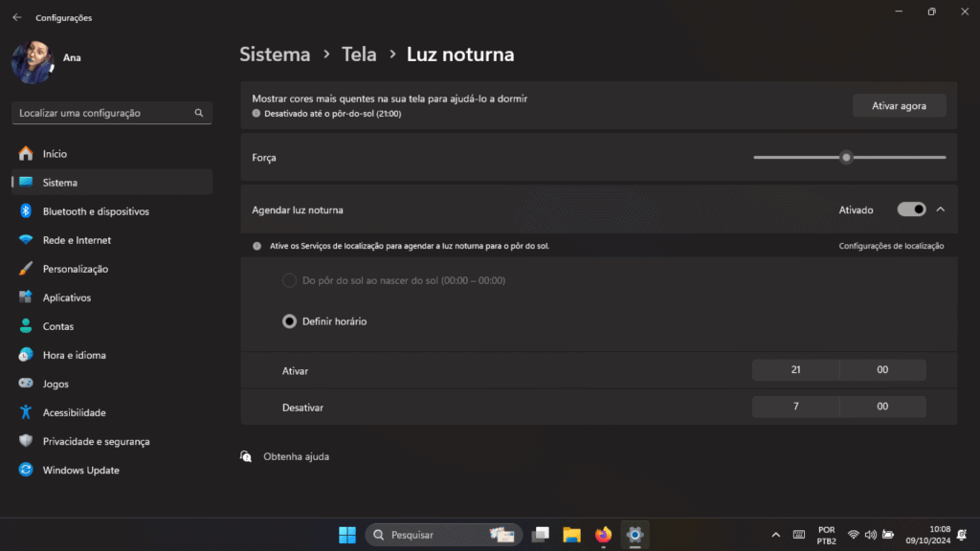Open the Início home icon
The image size is (980, 551).
click(26, 154)
